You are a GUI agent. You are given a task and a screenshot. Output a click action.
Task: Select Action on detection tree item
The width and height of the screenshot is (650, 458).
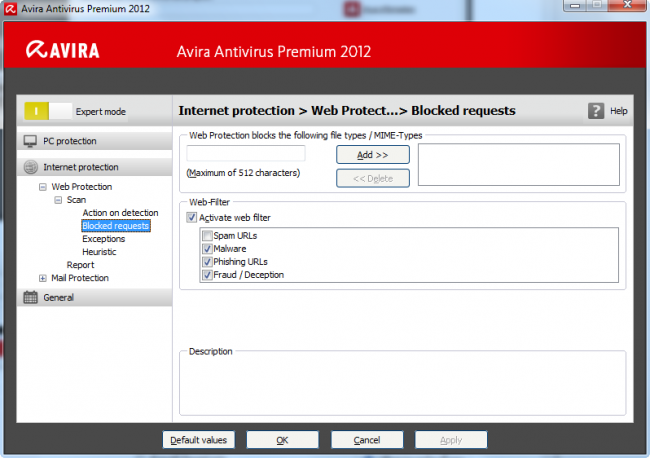(x=120, y=213)
